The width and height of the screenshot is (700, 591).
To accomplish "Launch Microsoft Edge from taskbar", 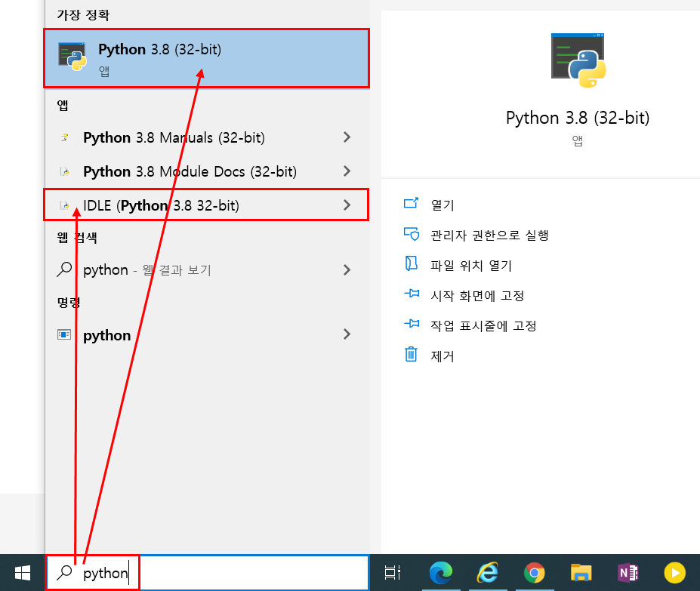I will 441,573.
